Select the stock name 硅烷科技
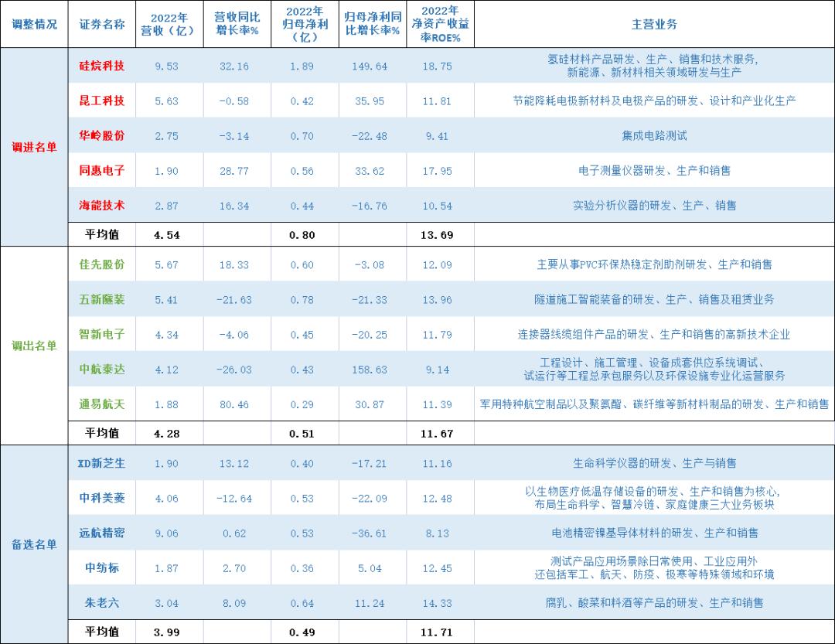 102,66
